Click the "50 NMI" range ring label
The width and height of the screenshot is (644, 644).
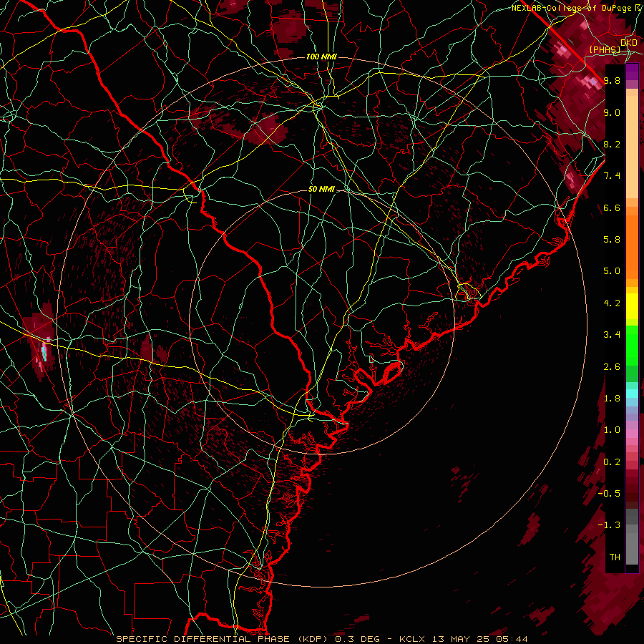[321, 190]
